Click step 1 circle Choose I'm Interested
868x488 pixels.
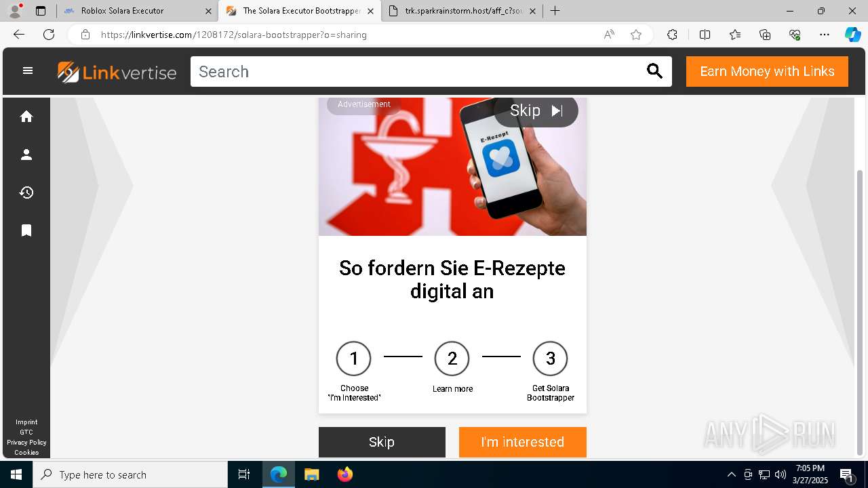(x=354, y=359)
